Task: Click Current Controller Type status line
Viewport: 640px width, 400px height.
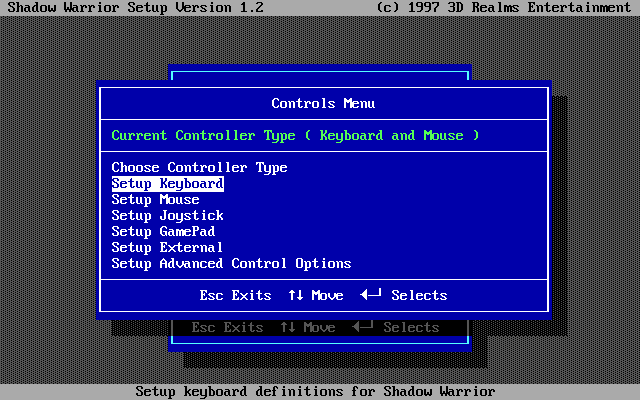Action: (295, 136)
